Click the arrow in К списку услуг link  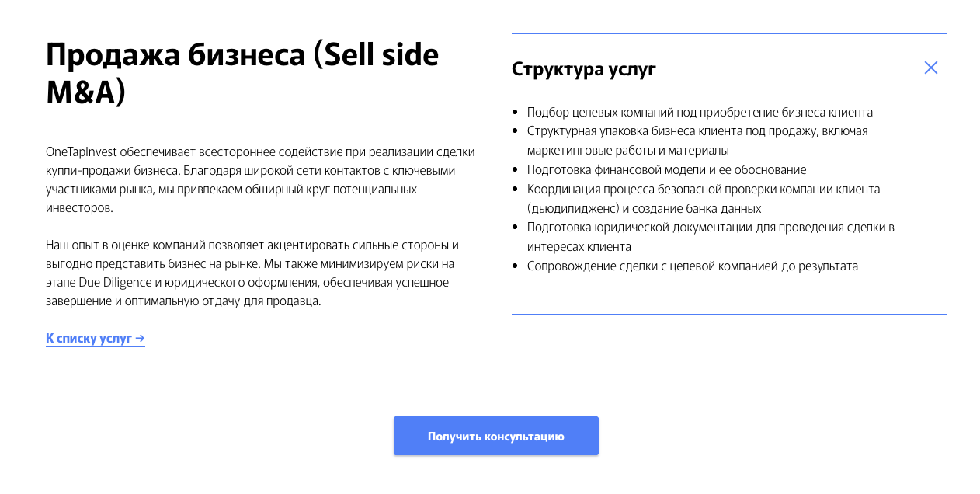(x=140, y=338)
